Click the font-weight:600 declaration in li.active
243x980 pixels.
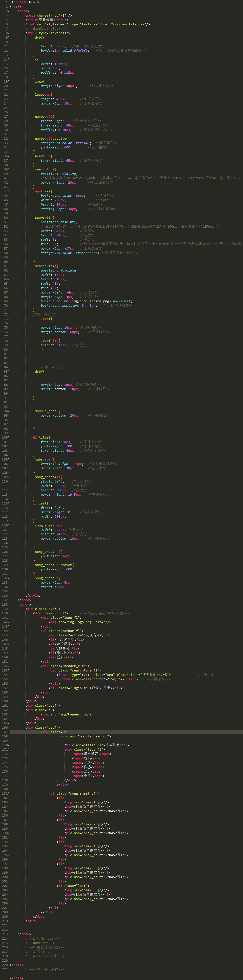coord(57,147)
